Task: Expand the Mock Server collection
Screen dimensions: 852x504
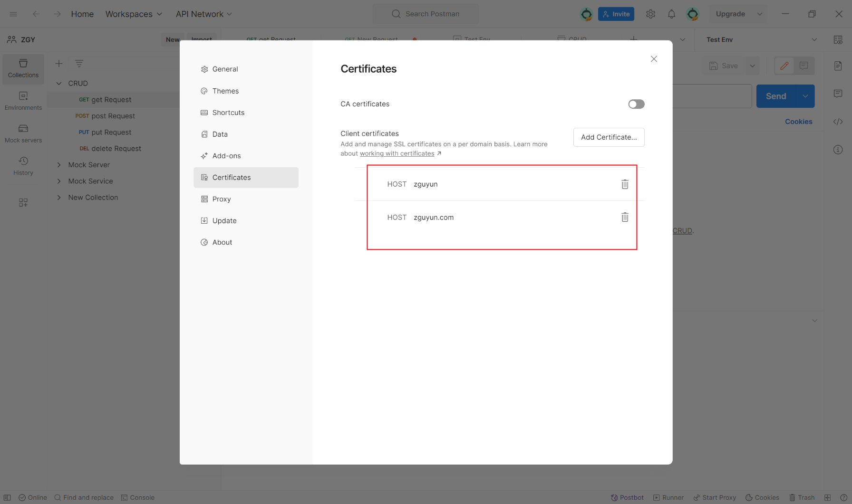Action: pyautogui.click(x=59, y=165)
